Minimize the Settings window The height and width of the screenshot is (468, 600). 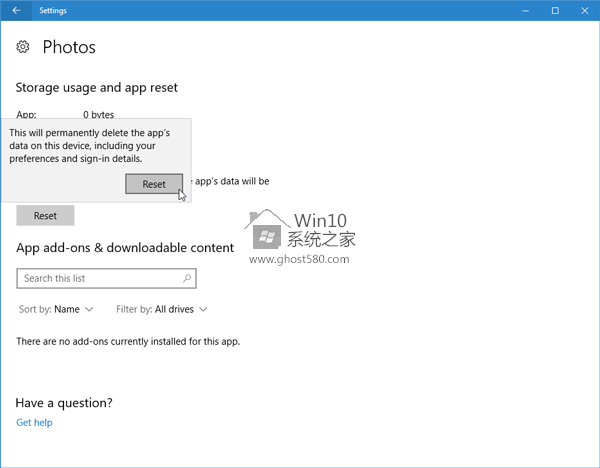click(x=526, y=10)
